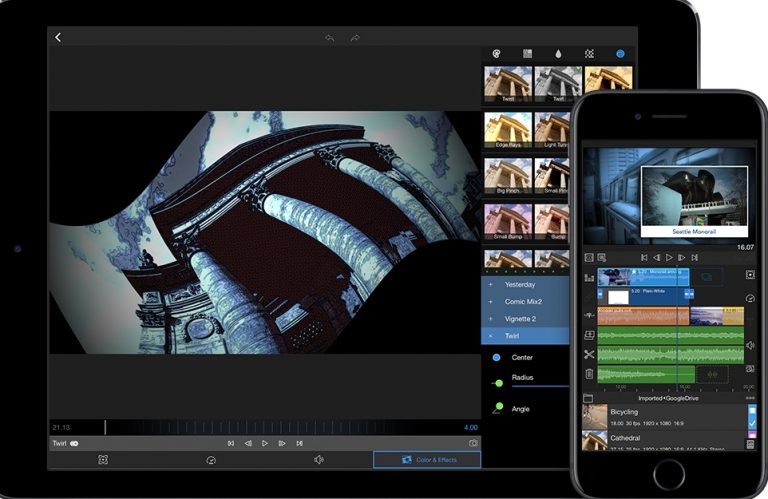This screenshot has width=768, height=499.
Task: Tap the back arrow on the iPad
Action: pos(58,37)
